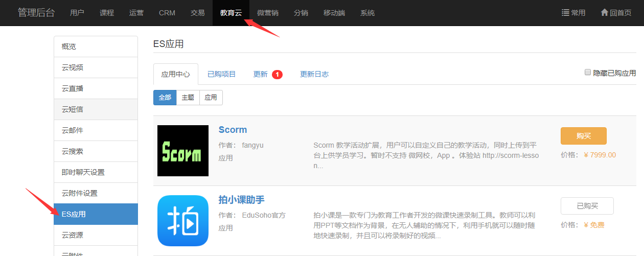Toggle the 隐藏已购应用 checkbox

coord(588,73)
